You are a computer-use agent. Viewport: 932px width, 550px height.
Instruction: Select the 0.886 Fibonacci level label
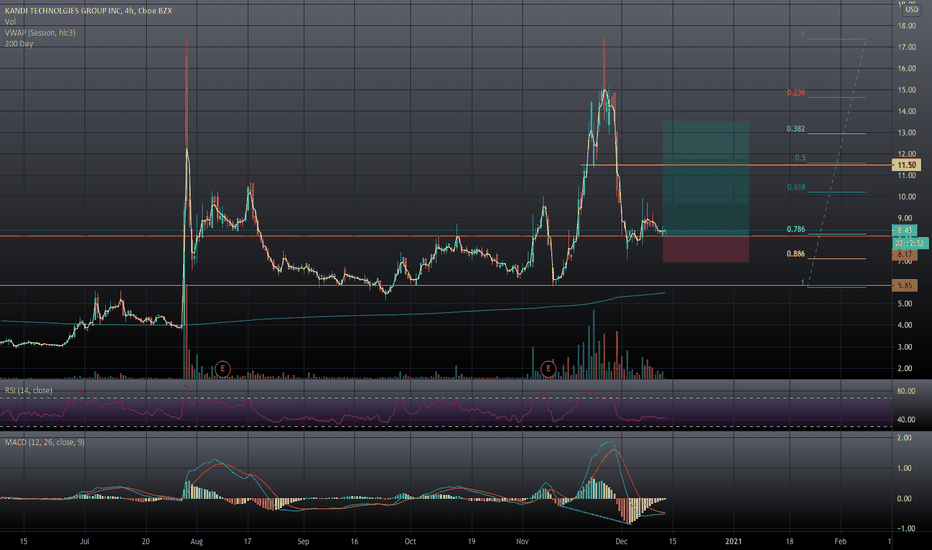point(796,254)
